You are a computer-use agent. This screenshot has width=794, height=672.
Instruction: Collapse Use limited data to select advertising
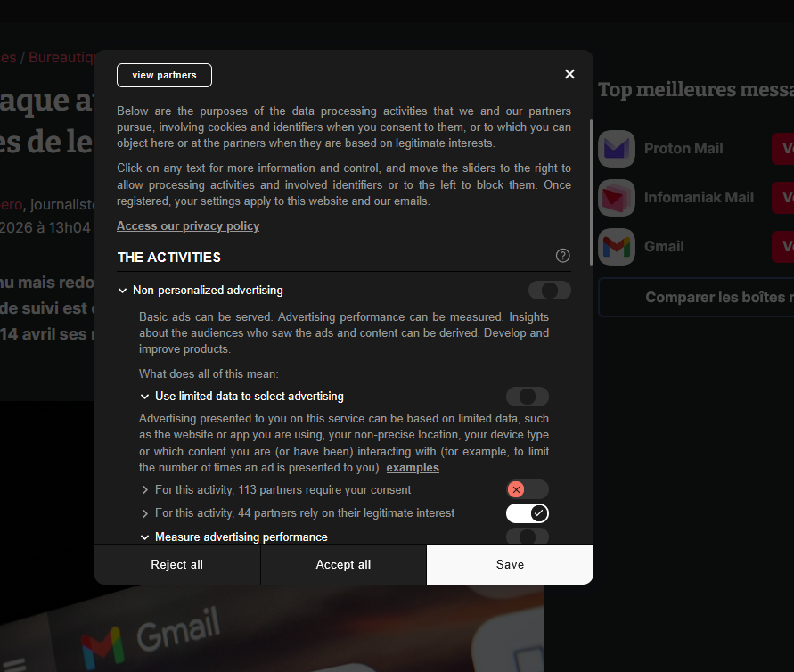pyautogui.click(x=144, y=397)
